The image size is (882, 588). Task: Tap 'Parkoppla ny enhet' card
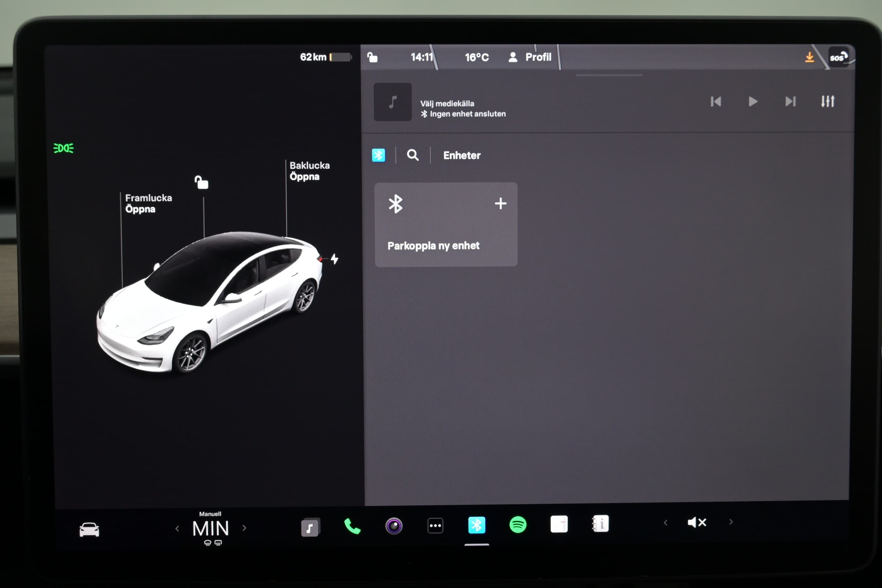[446, 225]
